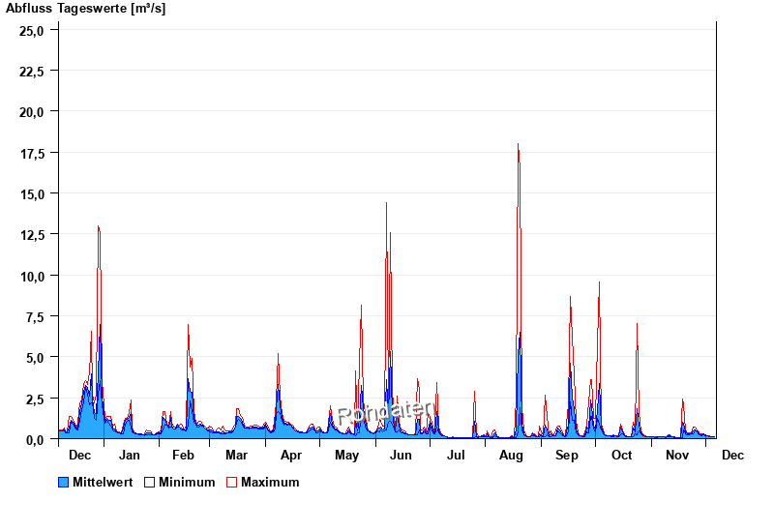The width and height of the screenshot is (774, 532).
Task: Select the Minimum legend label
Action: (x=187, y=482)
